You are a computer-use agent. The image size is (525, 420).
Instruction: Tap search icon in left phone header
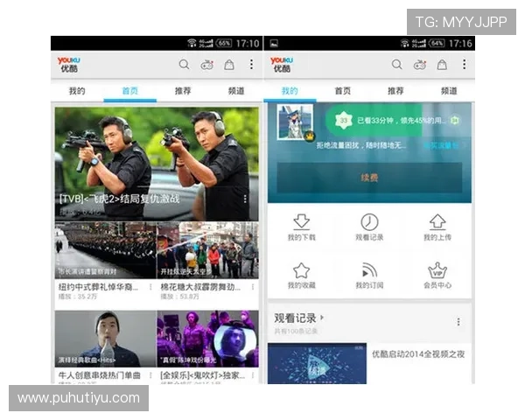click(x=184, y=64)
